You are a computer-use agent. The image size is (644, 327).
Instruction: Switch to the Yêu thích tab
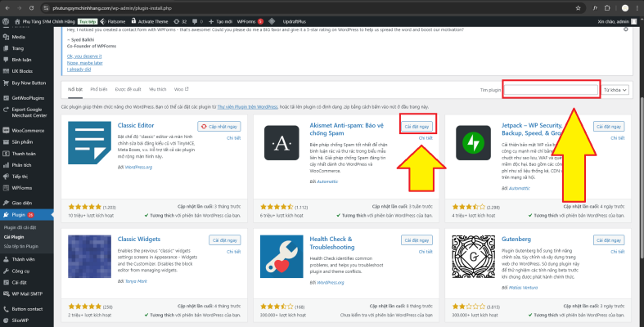tap(156, 88)
